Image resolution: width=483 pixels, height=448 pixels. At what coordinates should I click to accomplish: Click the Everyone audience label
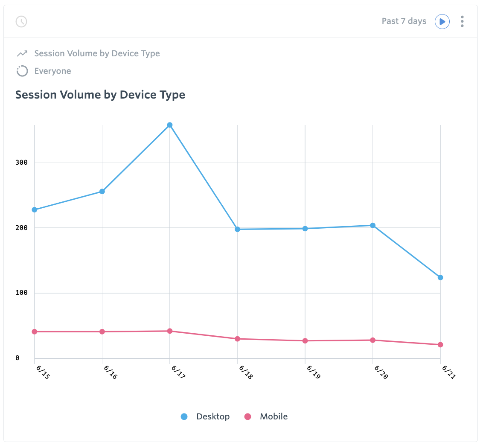click(x=52, y=71)
